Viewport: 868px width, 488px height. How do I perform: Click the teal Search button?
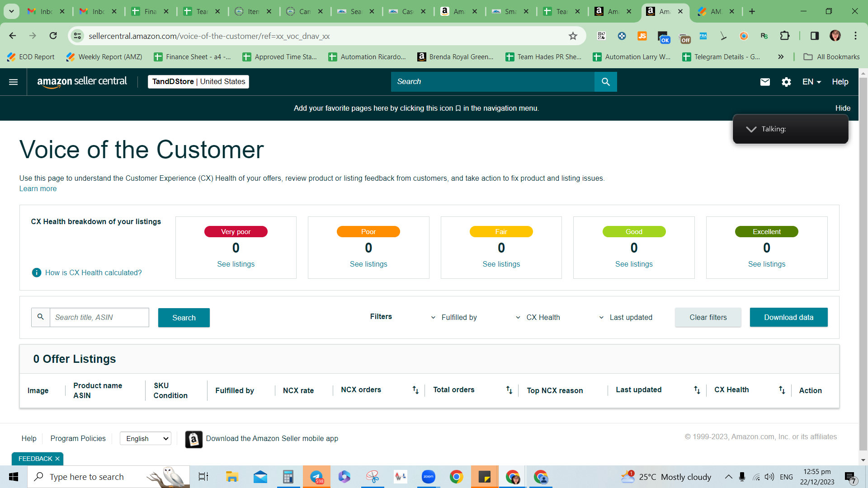pyautogui.click(x=184, y=318)
